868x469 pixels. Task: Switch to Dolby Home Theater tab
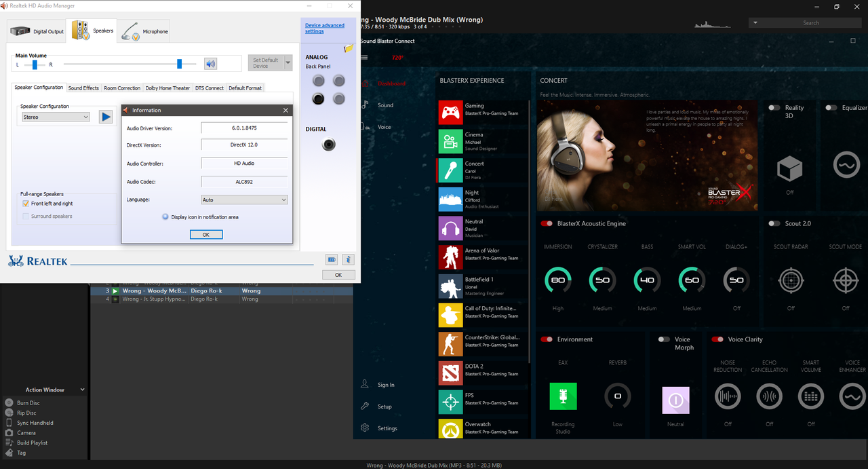167,88
